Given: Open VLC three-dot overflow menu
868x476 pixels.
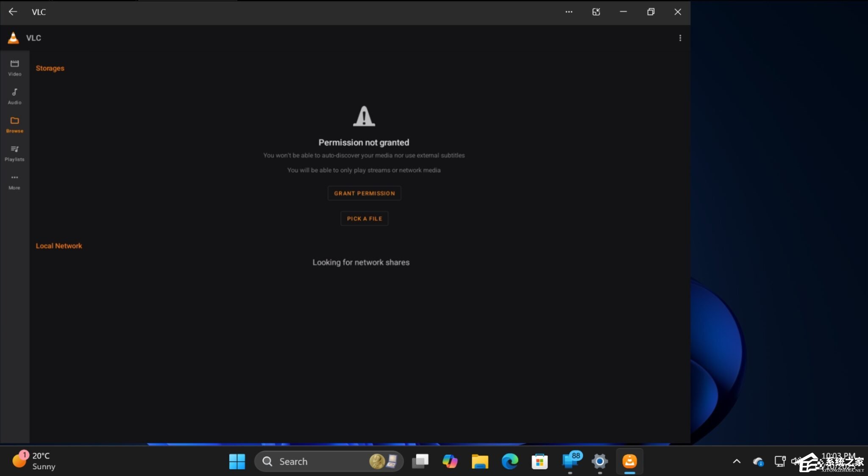Looking at the screenshot, I should click(680, 38).
